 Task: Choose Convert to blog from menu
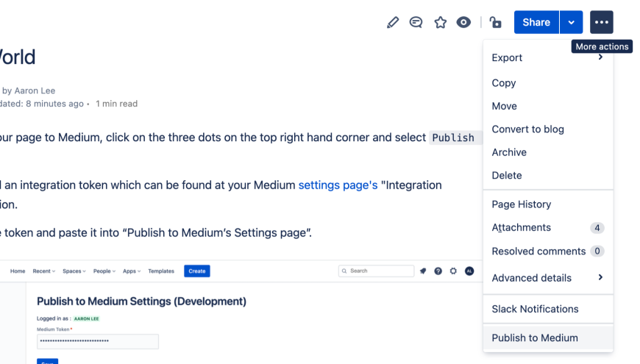pos(527,129)
